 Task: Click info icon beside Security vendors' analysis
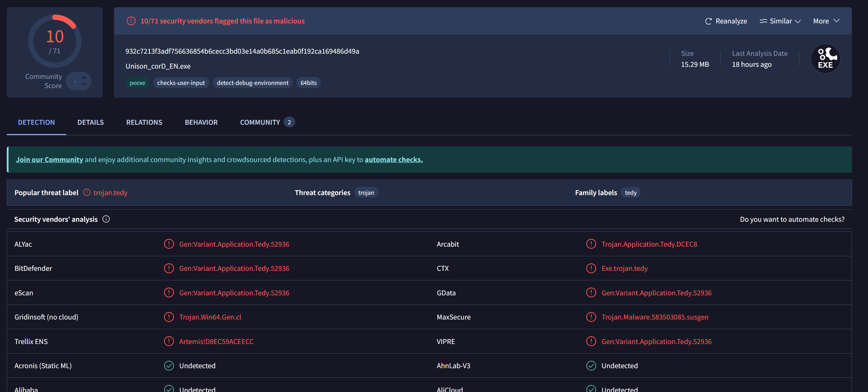coord(106,219)
